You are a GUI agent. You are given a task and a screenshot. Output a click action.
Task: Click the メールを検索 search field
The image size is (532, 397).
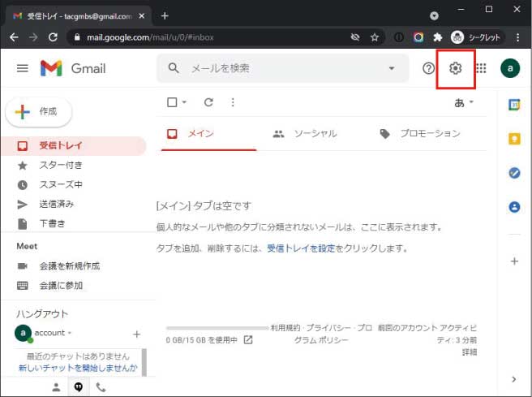[x=276, y=68]
